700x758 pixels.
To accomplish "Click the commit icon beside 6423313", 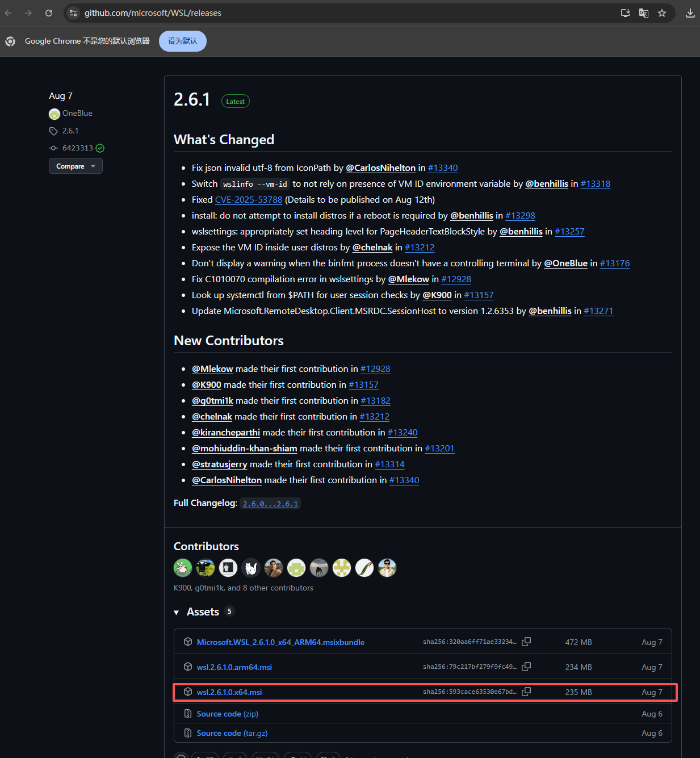I will click(53, 148).
